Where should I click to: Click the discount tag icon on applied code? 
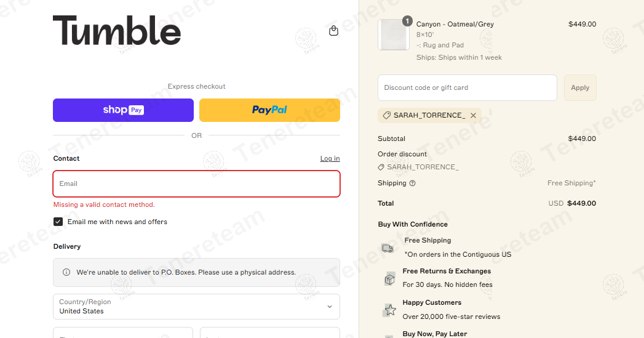coord(386,115)
